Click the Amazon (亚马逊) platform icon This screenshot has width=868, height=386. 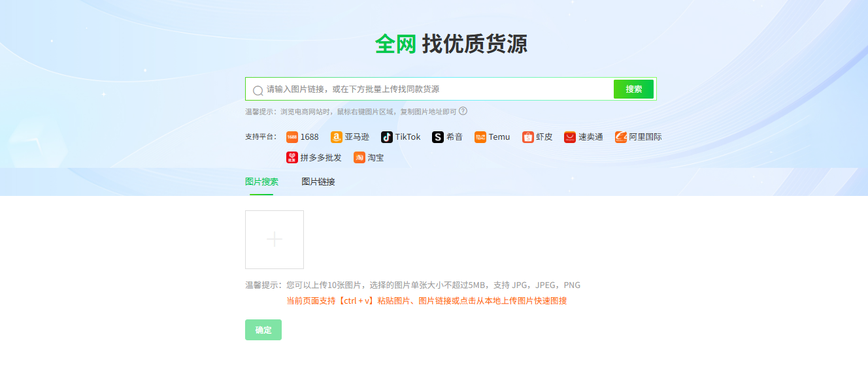click(x=338, y=137)
